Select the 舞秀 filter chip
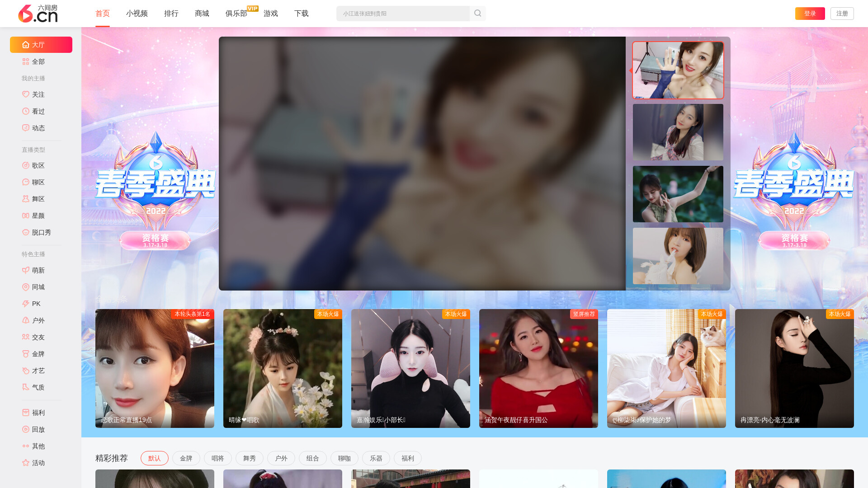868x488 pixels. 250,458
